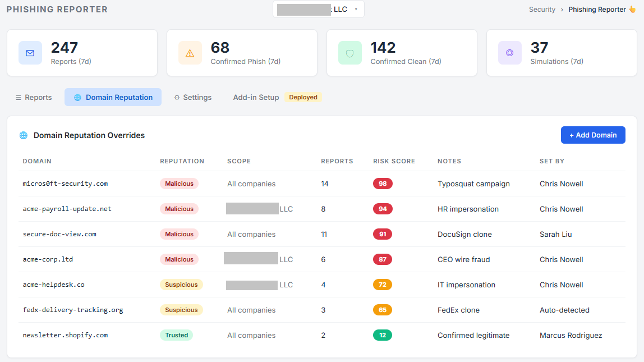Click the Deployed badge next to Add-in Setup
The image size is (644, 362).
click(303, 97)
